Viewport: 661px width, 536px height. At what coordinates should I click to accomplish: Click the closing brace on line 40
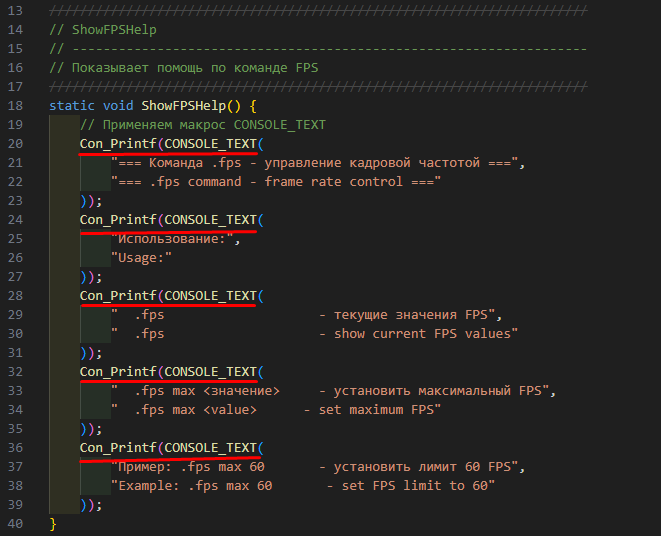pos(53,523)
